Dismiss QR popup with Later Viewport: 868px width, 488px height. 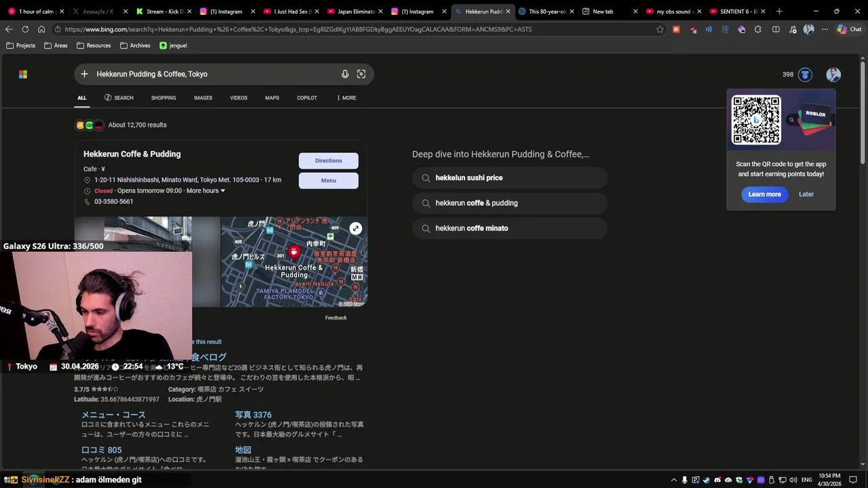click(806, 195)
